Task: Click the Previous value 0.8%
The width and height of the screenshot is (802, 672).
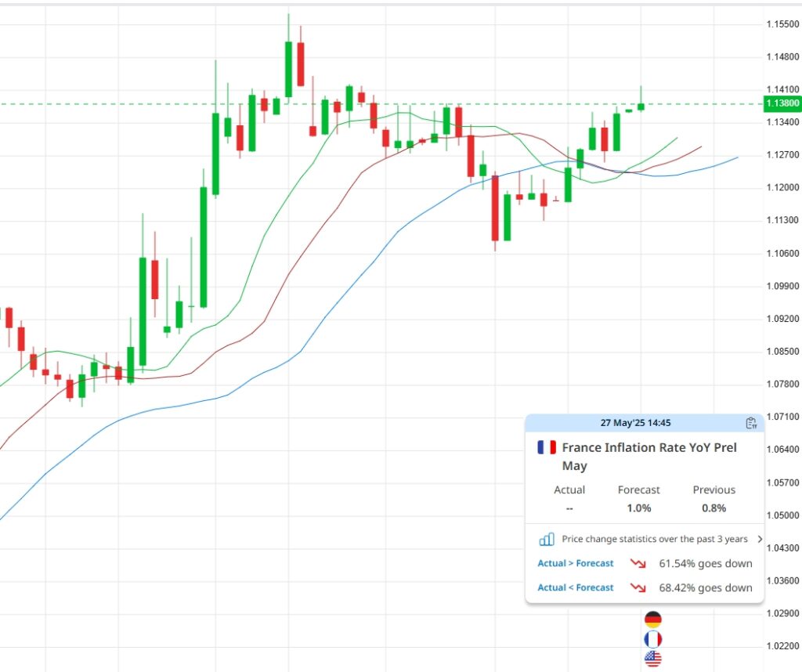Action: tap(713, 508)
